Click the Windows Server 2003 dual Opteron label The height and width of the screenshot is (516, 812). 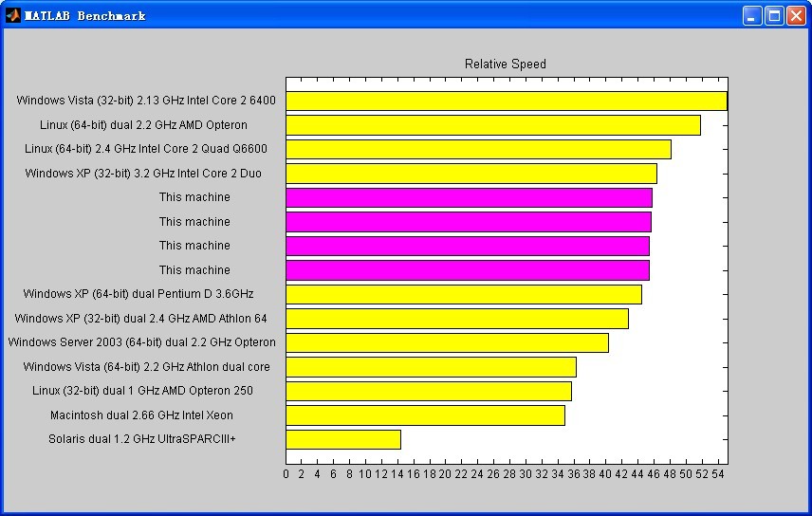(142, 342)
